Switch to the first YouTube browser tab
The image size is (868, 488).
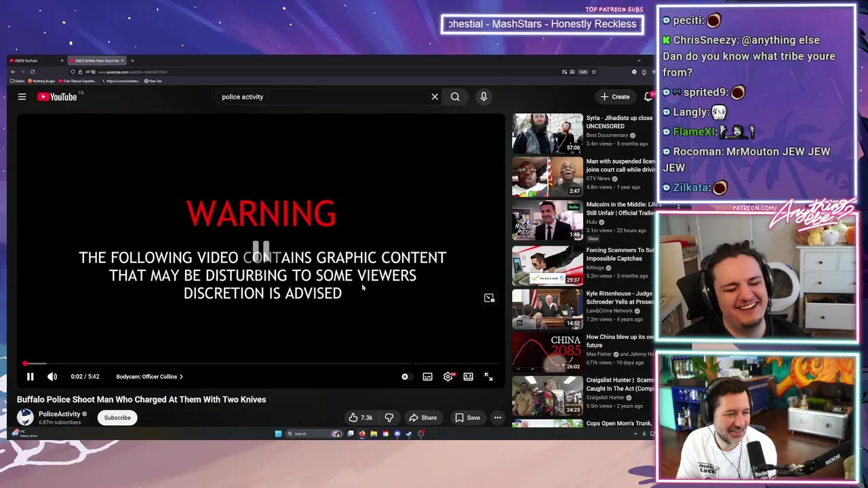[34, 60]
